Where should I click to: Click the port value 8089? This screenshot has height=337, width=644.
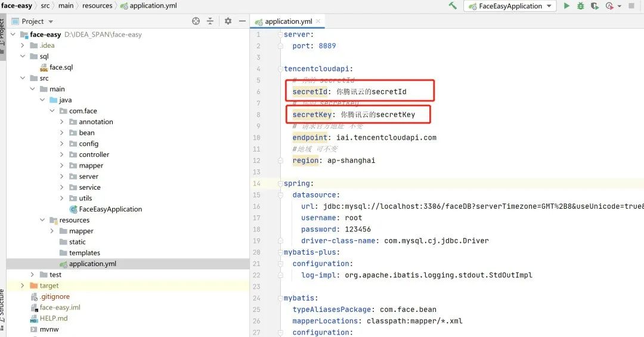(x=327, y=46)
